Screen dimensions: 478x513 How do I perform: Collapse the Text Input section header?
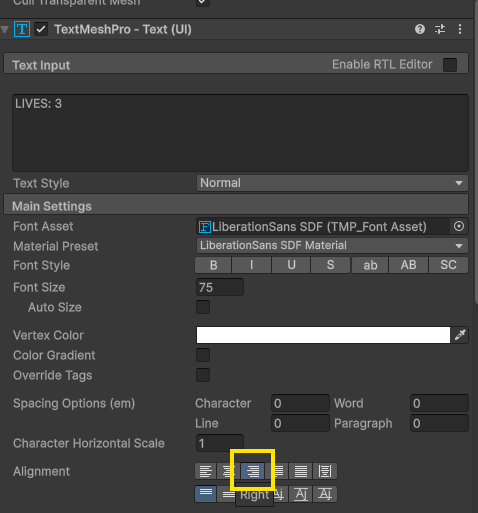[x=236, y=63]
